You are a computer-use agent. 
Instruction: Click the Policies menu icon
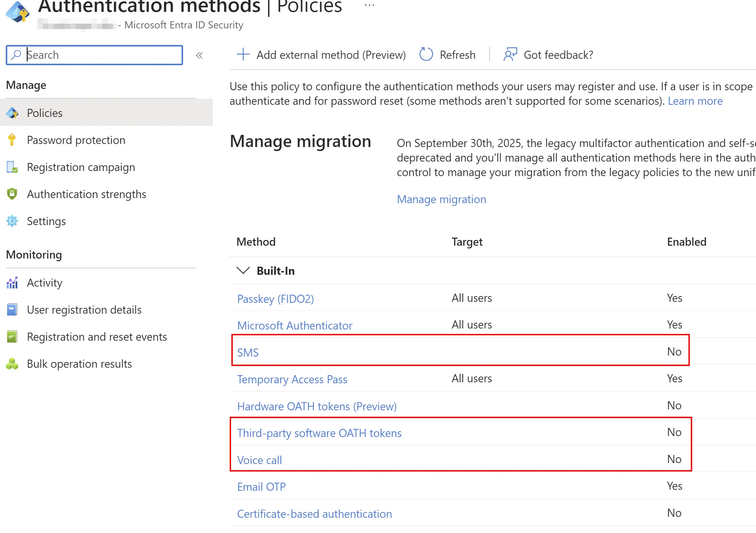point(12,113)
